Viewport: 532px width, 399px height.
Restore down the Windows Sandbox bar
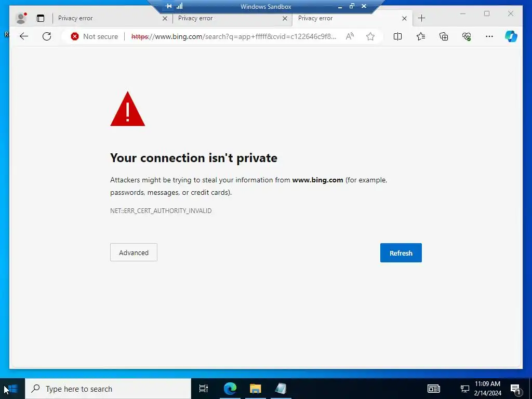pos(352,6)
